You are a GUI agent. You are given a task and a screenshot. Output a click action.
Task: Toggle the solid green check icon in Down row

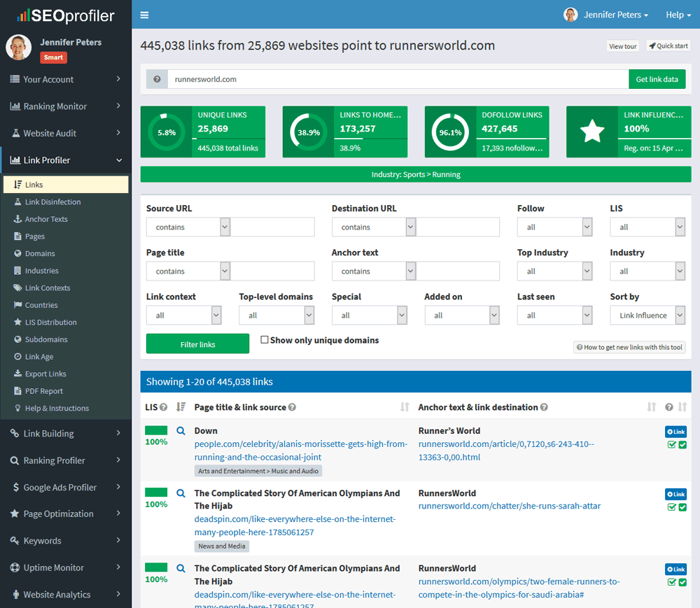pyautogui.click(x=682, y=445)
